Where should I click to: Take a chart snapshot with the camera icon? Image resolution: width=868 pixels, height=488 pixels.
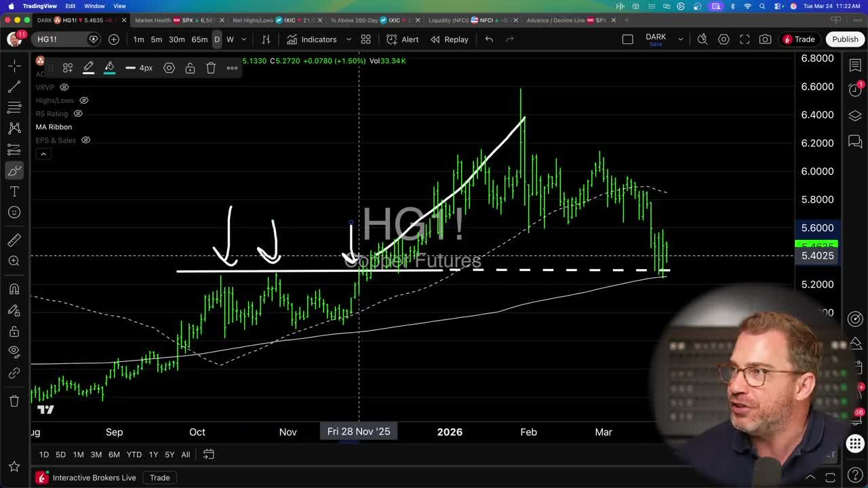tap(765, 39)
